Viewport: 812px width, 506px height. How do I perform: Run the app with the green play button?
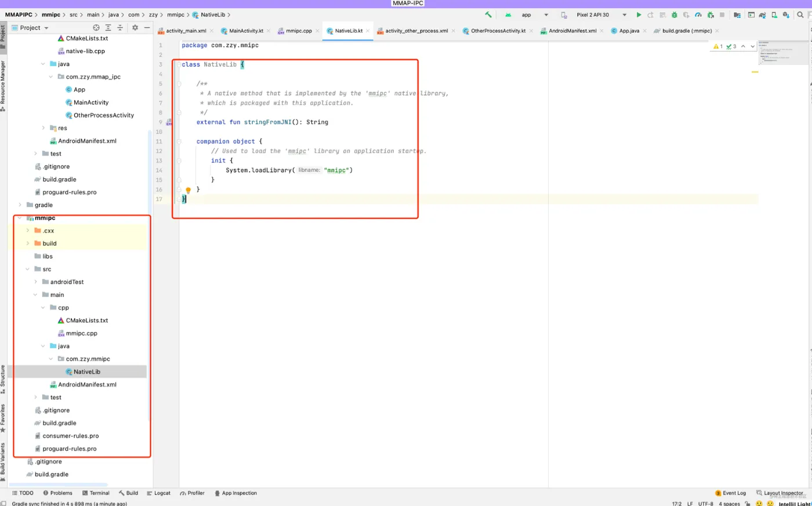coord(639,15)
